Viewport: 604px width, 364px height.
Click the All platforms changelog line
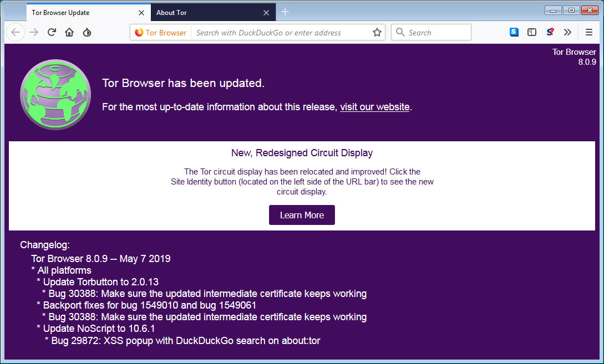click(61, 270)
